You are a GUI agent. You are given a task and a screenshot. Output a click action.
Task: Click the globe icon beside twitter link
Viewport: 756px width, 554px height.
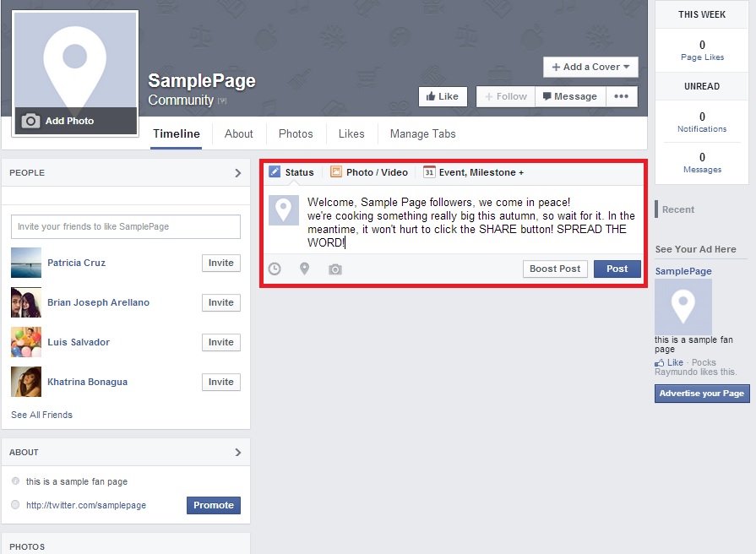[x=15, y=505]
